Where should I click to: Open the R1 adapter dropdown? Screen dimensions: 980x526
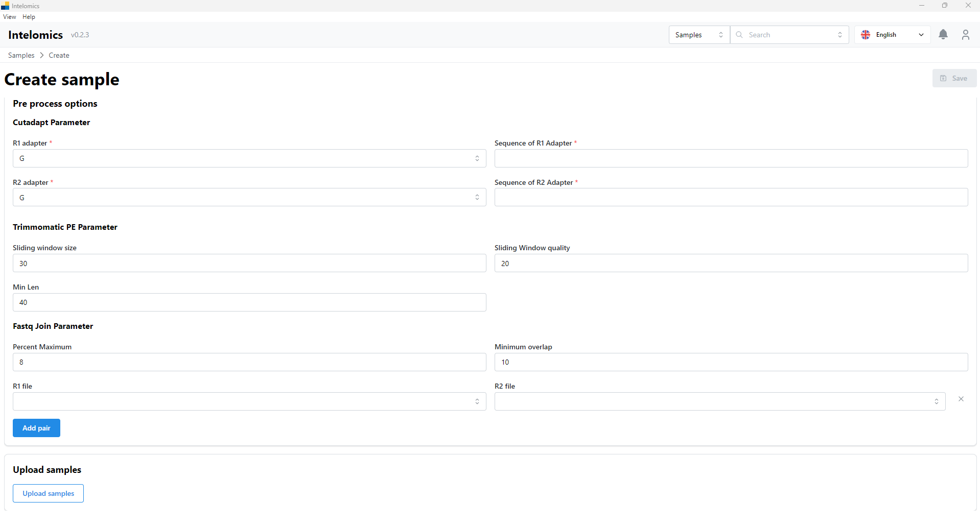(249, 158)
